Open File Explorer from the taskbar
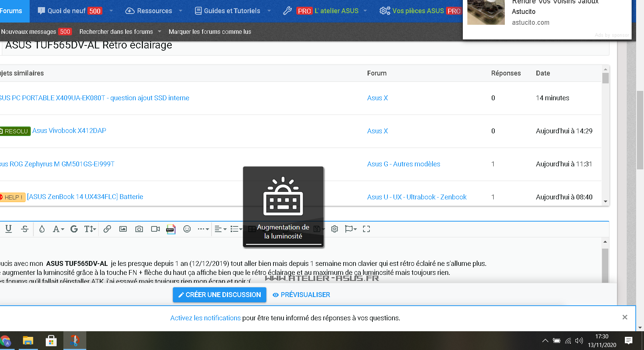The height and width of the screenshot is (350, 644). tap(28, 341)
